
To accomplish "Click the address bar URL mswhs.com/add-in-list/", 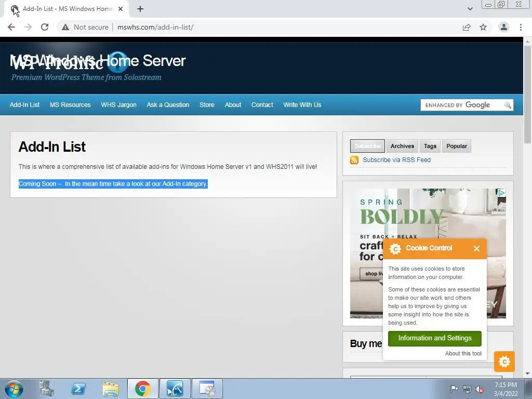I will tap(155, 27).
